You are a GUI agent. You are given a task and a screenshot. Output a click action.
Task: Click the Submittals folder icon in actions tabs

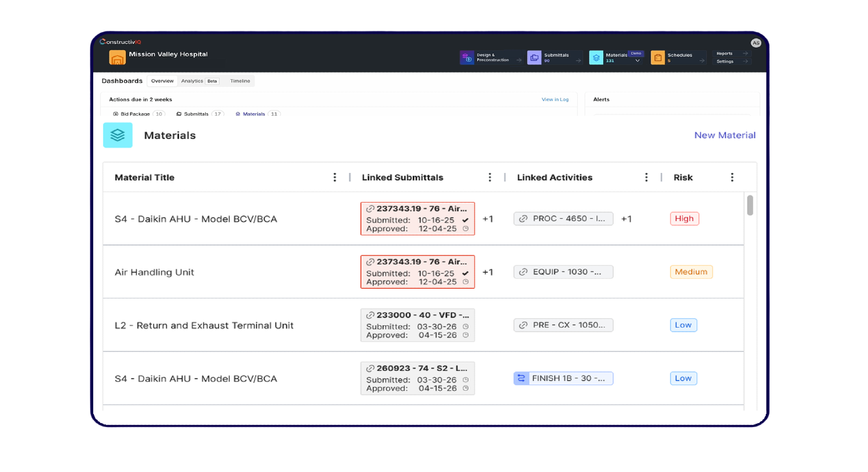[x=179, y=114]
